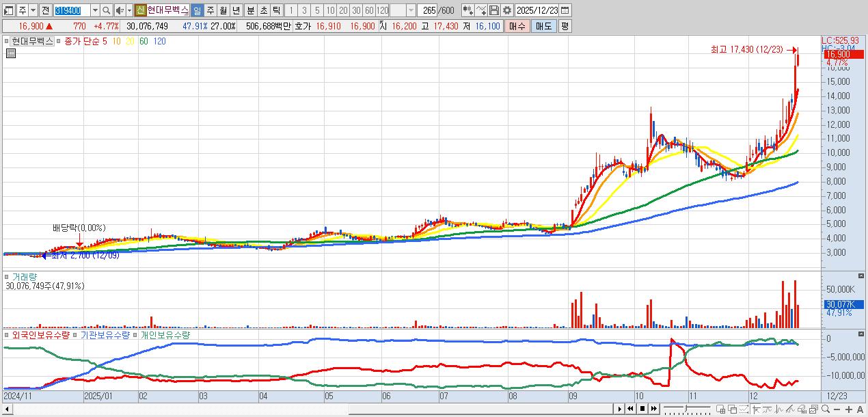The width and height of the screenshot is (868, 417).
Task: Click the candlestick chart type icon
Action: 467,10
